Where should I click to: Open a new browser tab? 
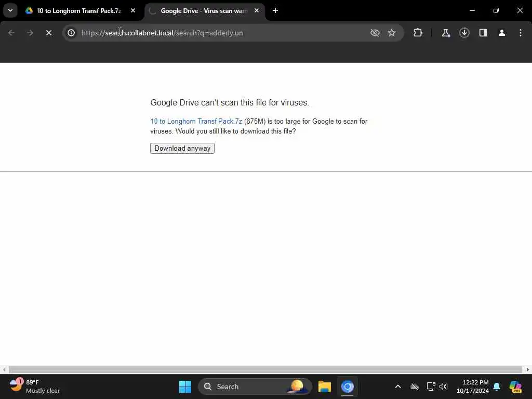275,10
